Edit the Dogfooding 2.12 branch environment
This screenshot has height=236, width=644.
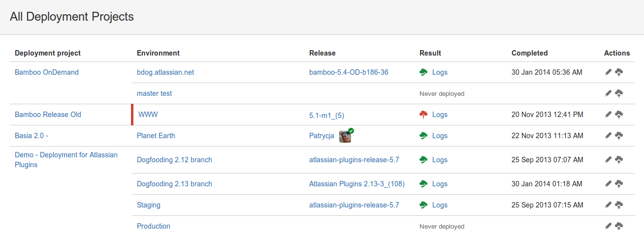(x=608, y=160)
